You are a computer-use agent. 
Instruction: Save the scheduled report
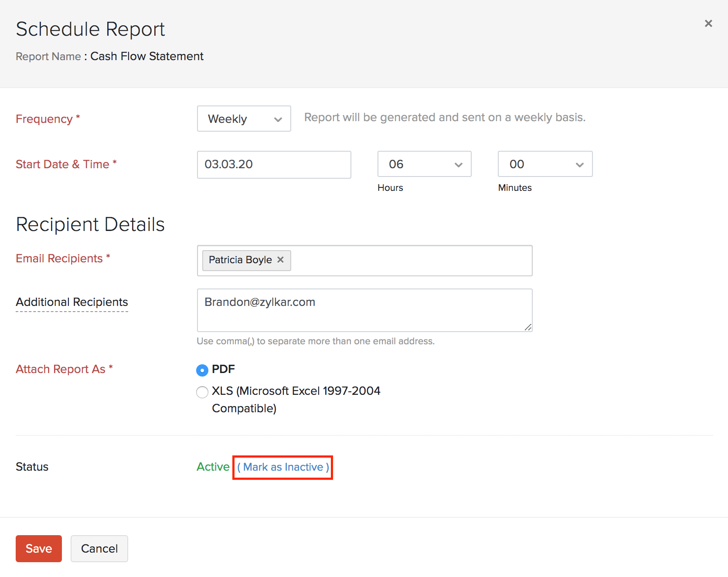tap(38, 548)
